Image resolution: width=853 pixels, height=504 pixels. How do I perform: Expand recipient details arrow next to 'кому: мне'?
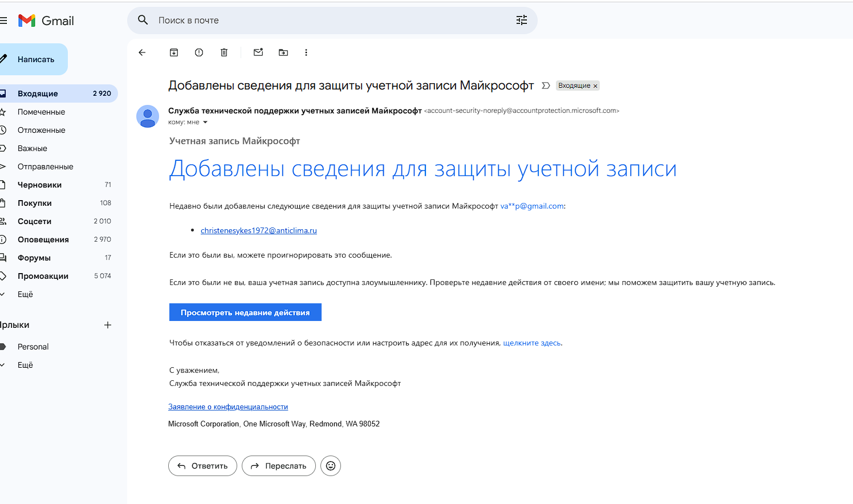point(205,122)
